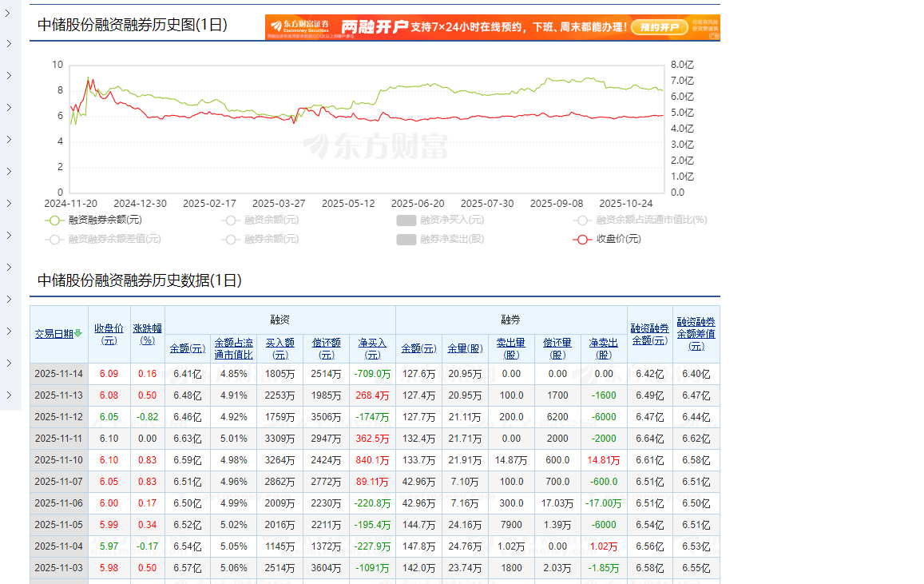Select the 2025-11-05 date cell
Viewport: 924px width, 584px height.
[x=59, y=524]
